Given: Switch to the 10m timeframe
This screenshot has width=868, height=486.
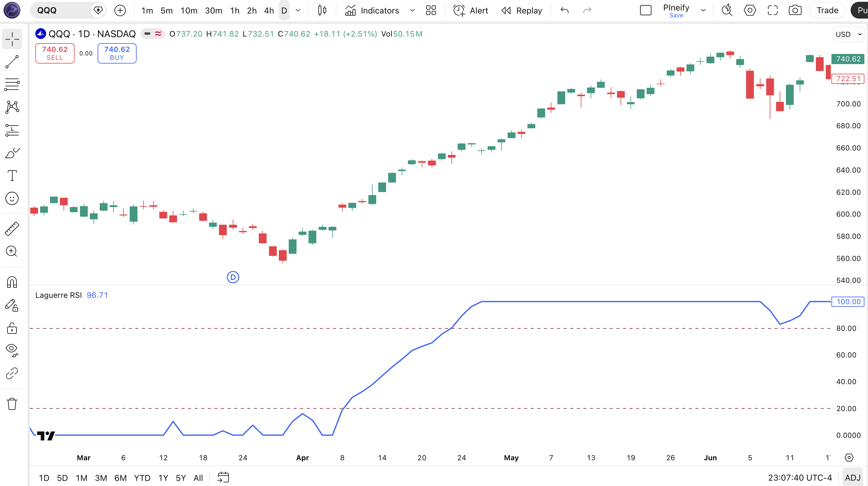Looking at the screenshot, I should click(x=189, y=10).
